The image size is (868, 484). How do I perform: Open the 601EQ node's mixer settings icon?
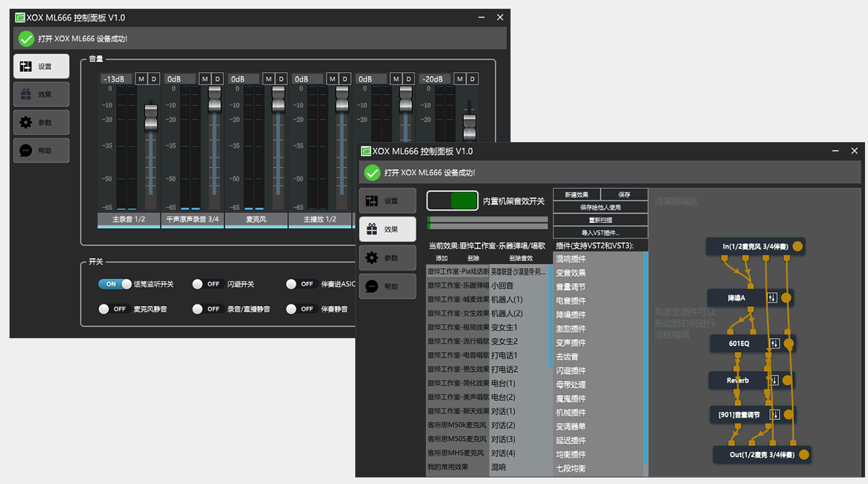point(775,343)
